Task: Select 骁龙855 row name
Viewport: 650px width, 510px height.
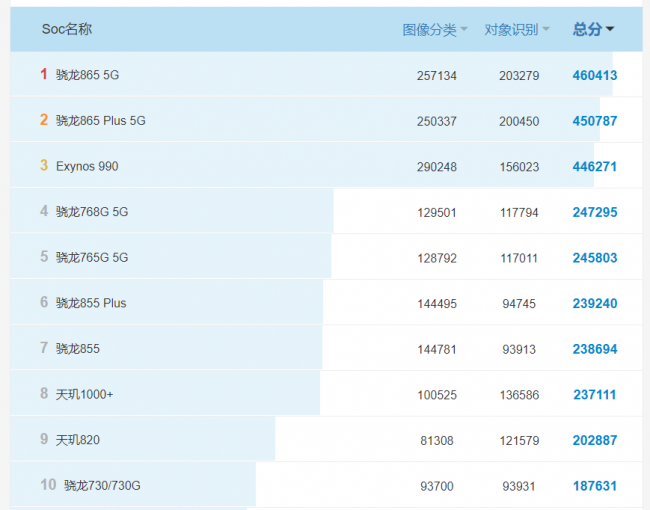Action: tap(78, 349)
